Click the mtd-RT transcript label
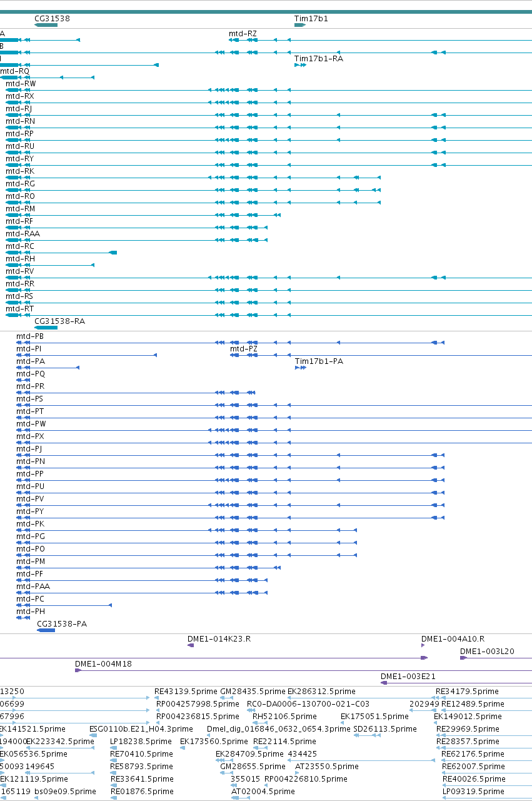532x801 pixels. click(19, 309)
